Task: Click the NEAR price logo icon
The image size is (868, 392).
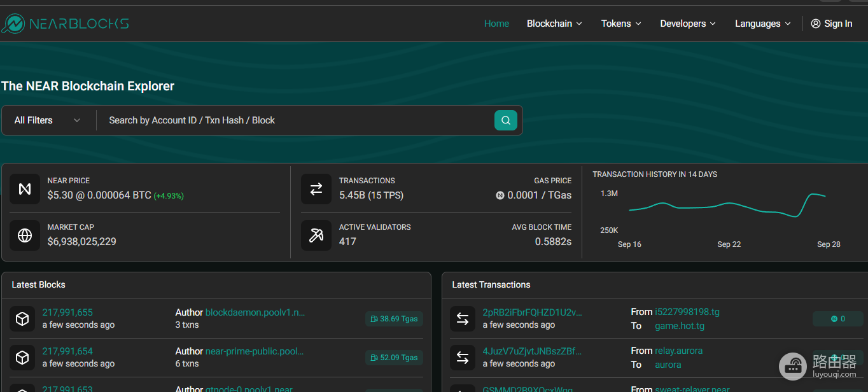Action: coord(25,189)
